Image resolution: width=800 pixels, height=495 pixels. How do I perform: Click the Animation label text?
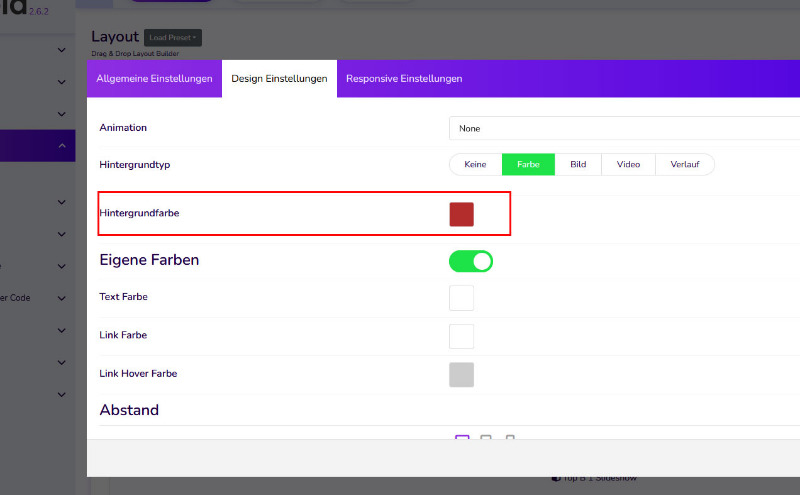[123, 128]
